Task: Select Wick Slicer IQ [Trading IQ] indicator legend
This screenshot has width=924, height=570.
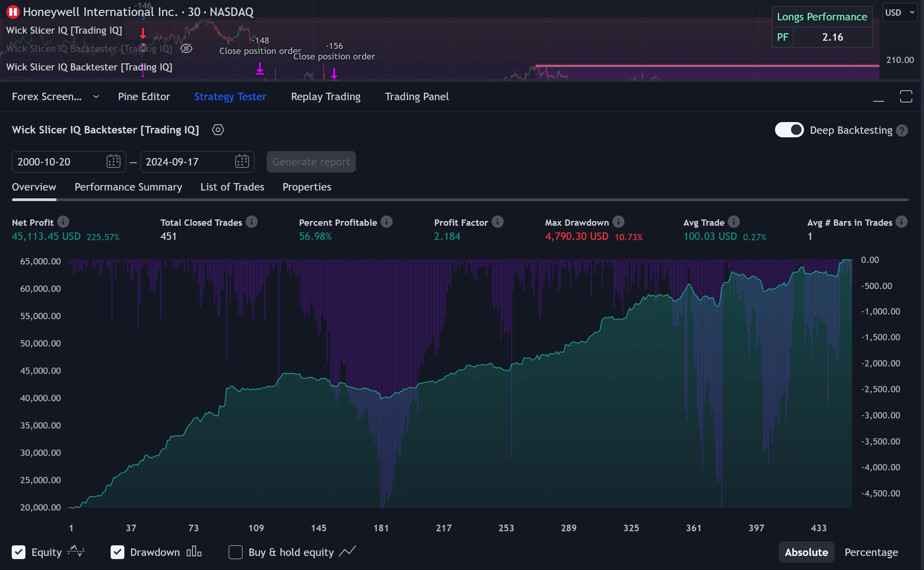Action: pos(64,30)
